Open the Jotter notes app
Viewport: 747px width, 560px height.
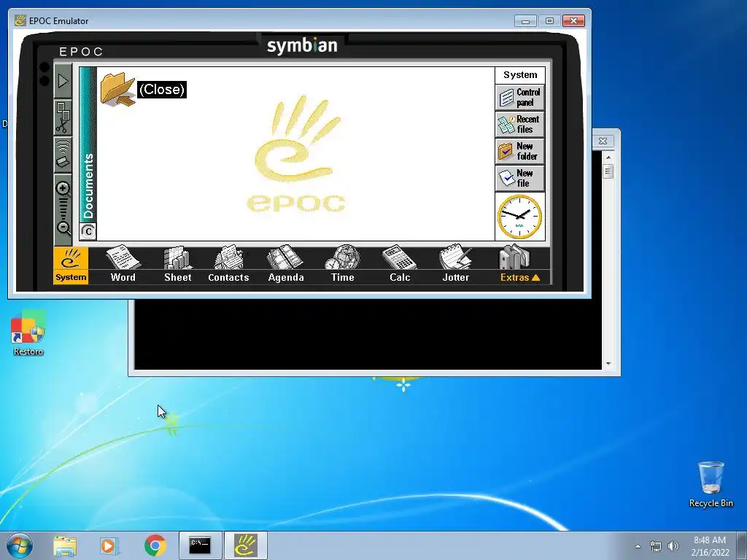(456, 265)
